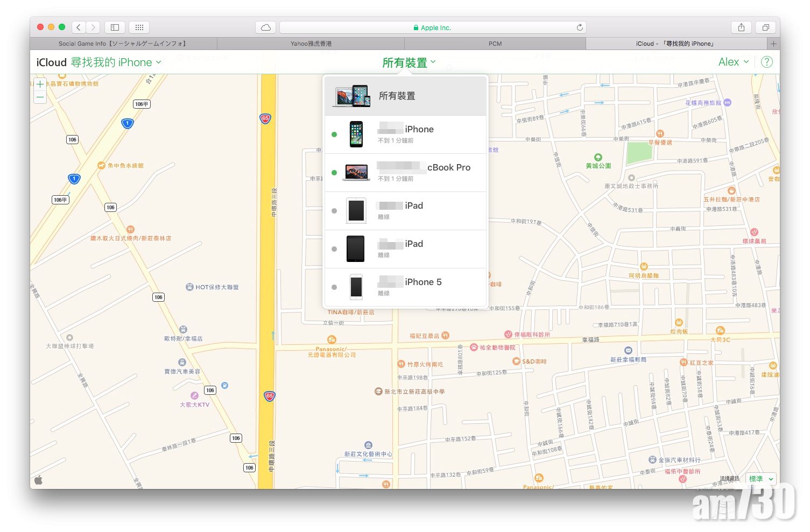Change map type via 標準 dropdown

(761, 479)
